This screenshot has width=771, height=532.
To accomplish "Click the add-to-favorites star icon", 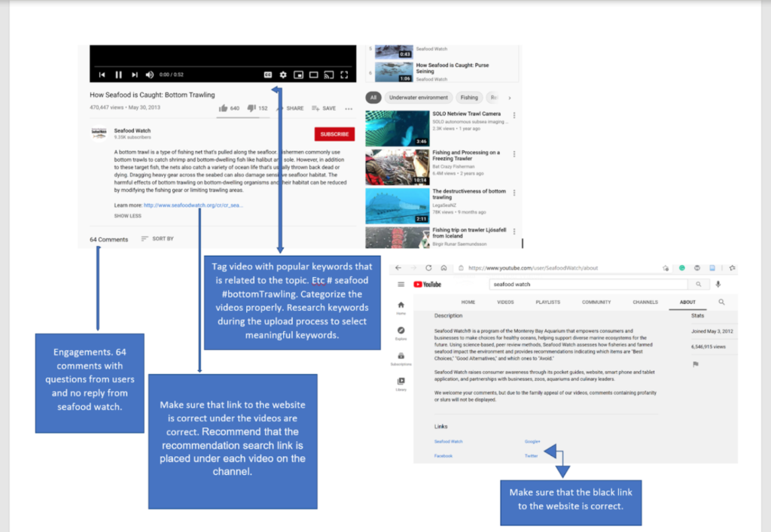I will coord(666,268).
